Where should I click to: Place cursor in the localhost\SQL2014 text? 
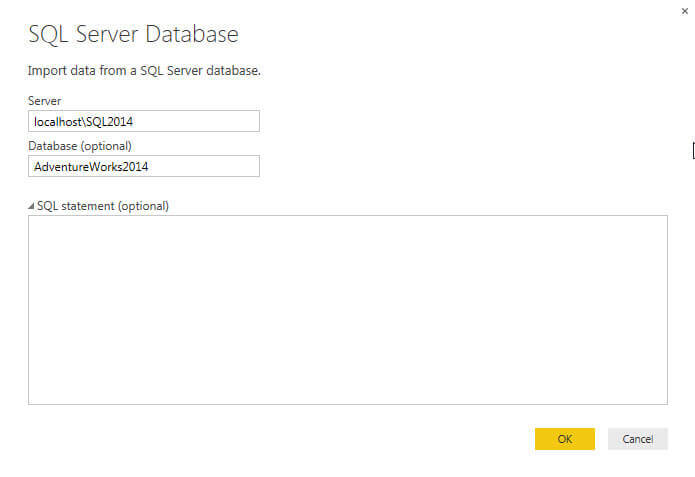point(83,121)
